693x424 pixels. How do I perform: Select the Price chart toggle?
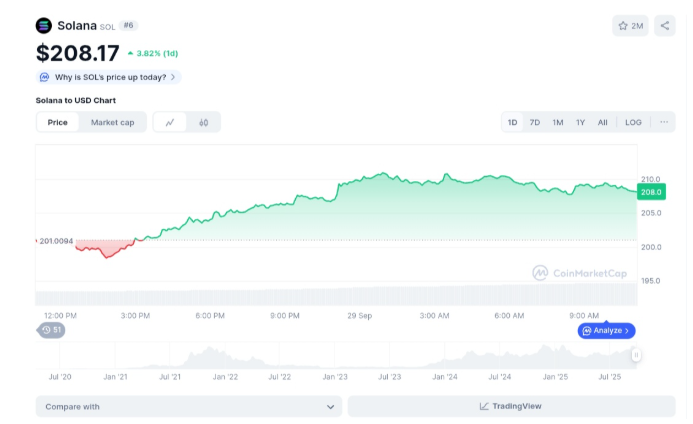(x=58, y=122)
